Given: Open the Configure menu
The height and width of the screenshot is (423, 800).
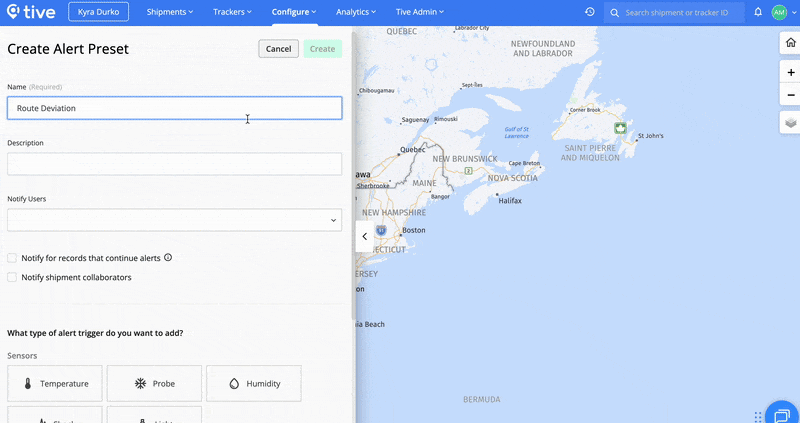Looking at the screenshot, I should pos(294,12).
